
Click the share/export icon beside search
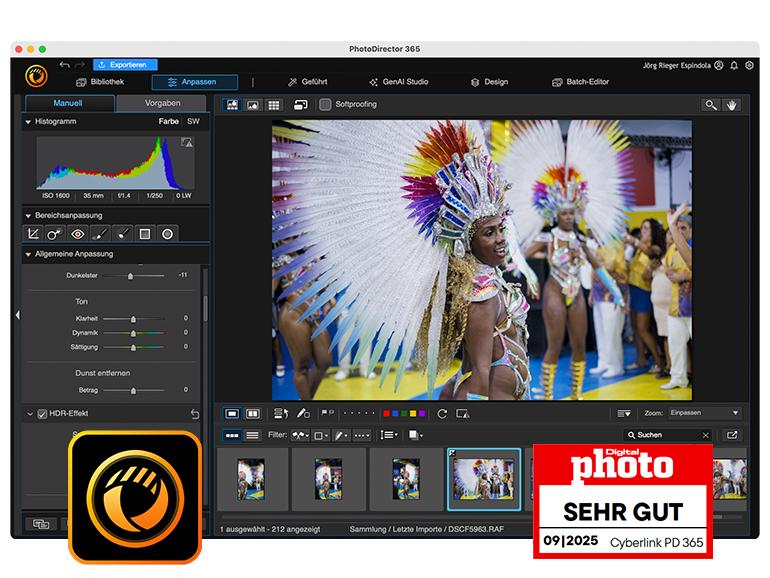click(x=732, y=435)
